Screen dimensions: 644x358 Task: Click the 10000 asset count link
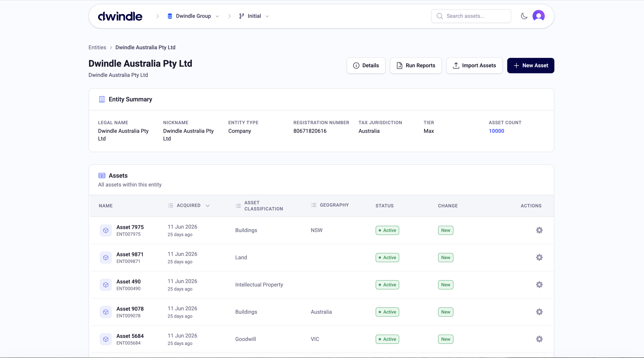496,131
